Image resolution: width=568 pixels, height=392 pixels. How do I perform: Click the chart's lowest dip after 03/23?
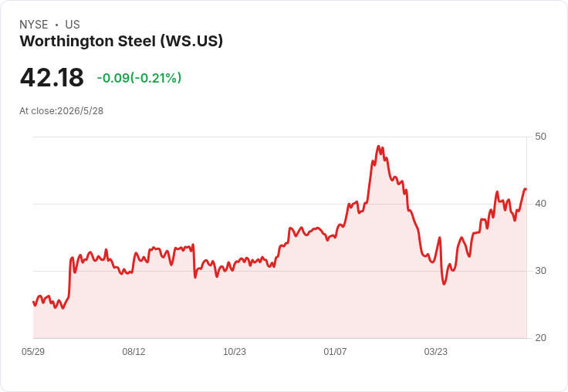pyautogui.click(x=444, y=284)
